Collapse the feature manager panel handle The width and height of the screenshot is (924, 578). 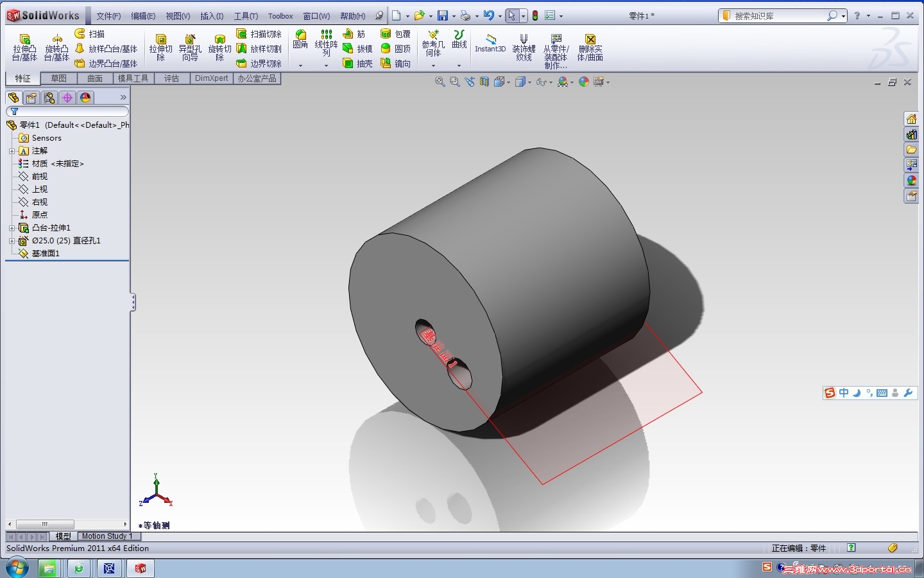pos(133,302)
